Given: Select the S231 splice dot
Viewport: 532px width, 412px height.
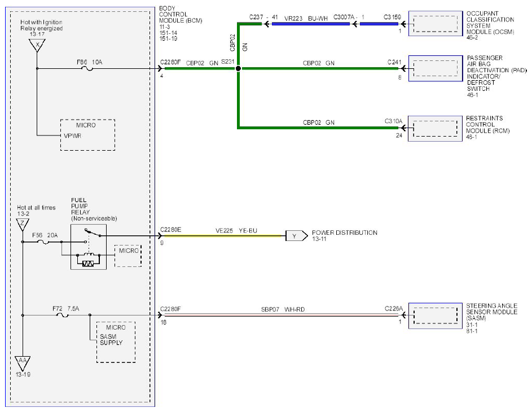Looking at the screenshot, I should coord(238,68).
